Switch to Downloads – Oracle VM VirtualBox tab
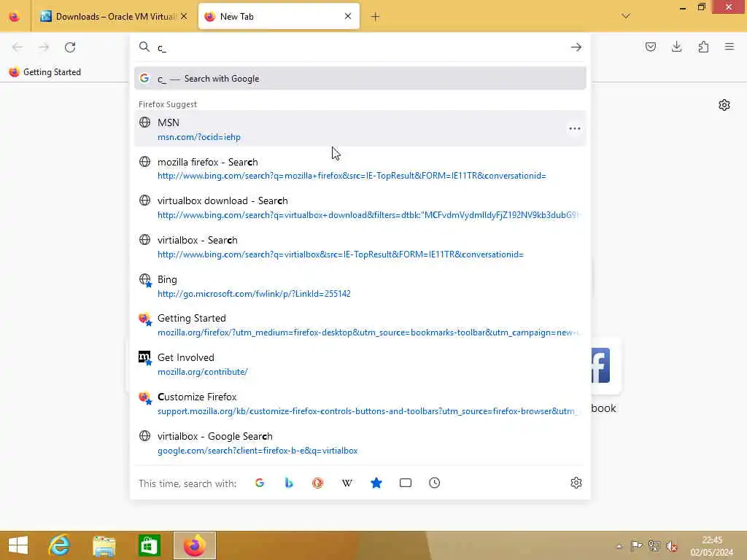 [x=113, y=17]
